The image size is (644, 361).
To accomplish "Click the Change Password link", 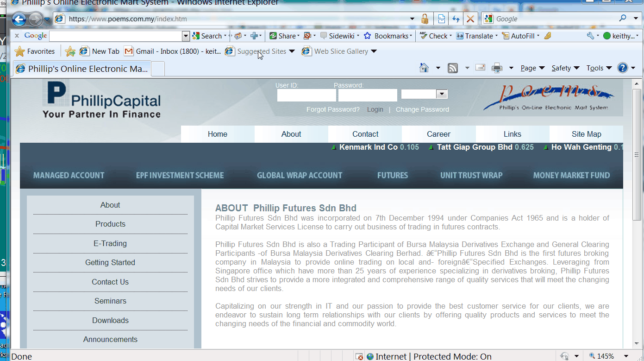I will pyautogui.click(x=422, y=109).
